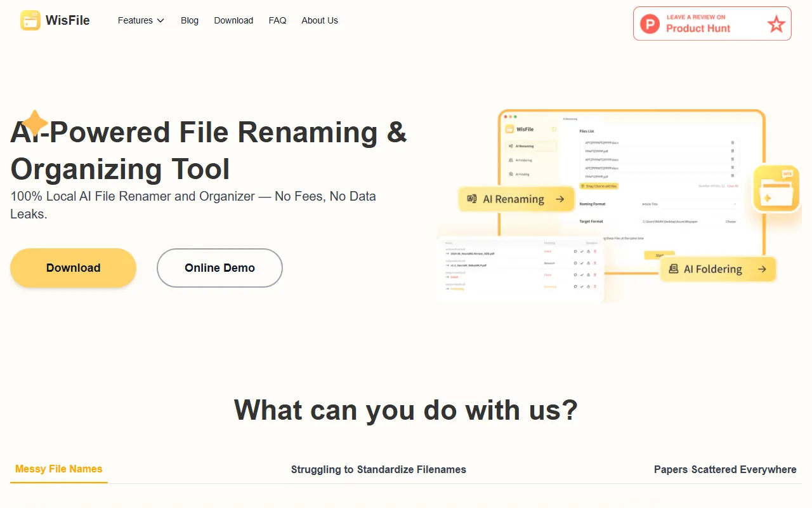Click the printer icon on AI Foldering banner
Image resolution: width=812 pixels, height=508 pixels.
point(674,269)
